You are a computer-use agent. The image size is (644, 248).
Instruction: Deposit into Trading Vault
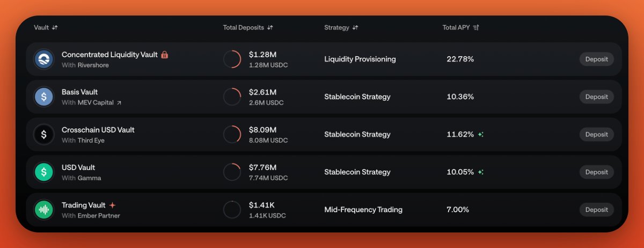point(596,209)
